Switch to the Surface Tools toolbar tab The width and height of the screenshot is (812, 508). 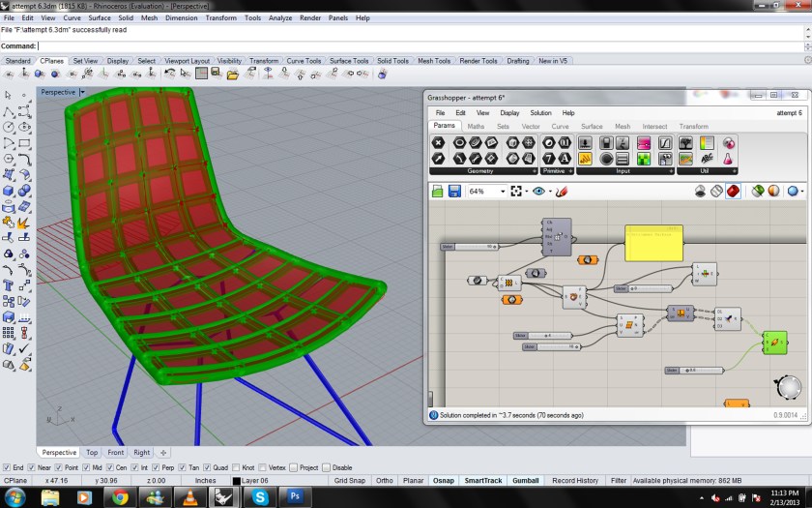(x=348, y=61)
